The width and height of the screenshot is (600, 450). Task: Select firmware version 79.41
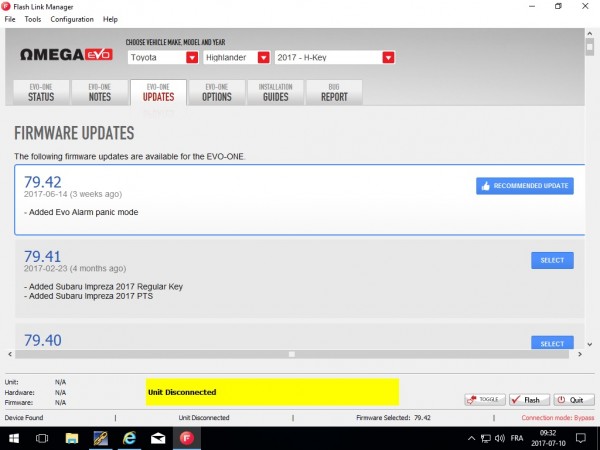point(552,260)
